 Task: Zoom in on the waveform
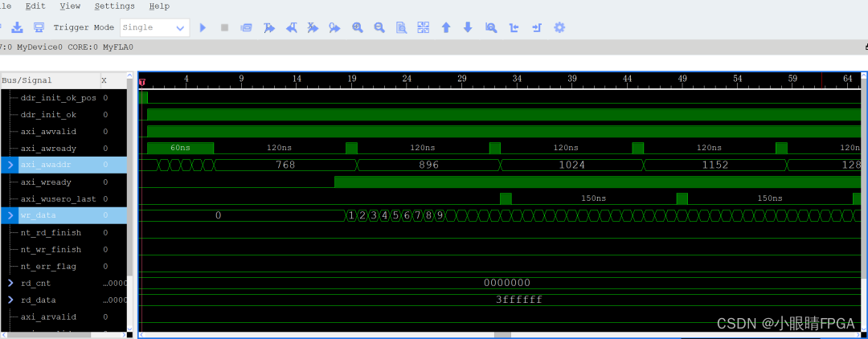point(358,27)
